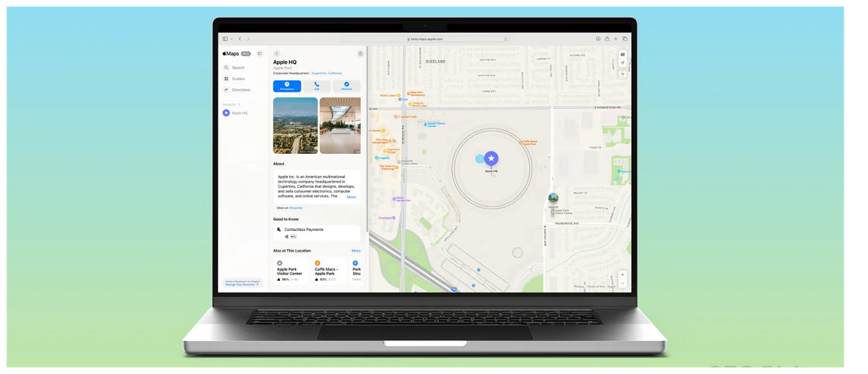Toggle the Safari sidebar icon
The width and height of the screenshot is (868, 374).
225,39
